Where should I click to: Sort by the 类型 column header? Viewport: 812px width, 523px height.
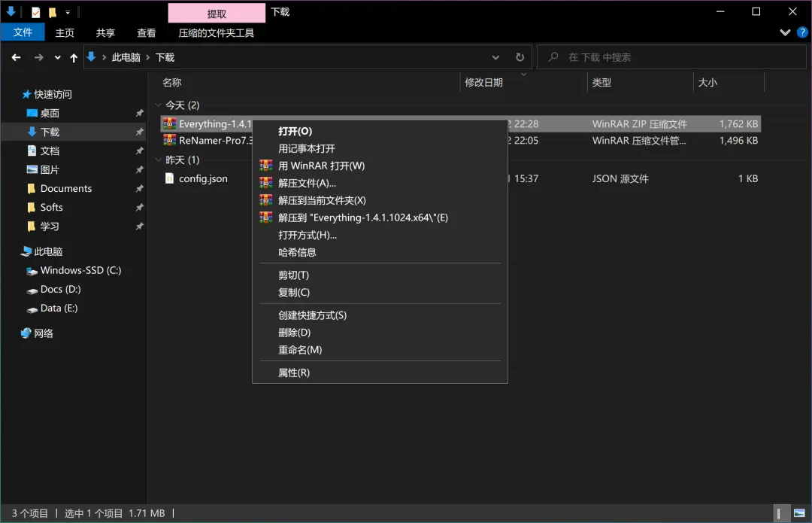pyautogui.click(x=641, y=83)
